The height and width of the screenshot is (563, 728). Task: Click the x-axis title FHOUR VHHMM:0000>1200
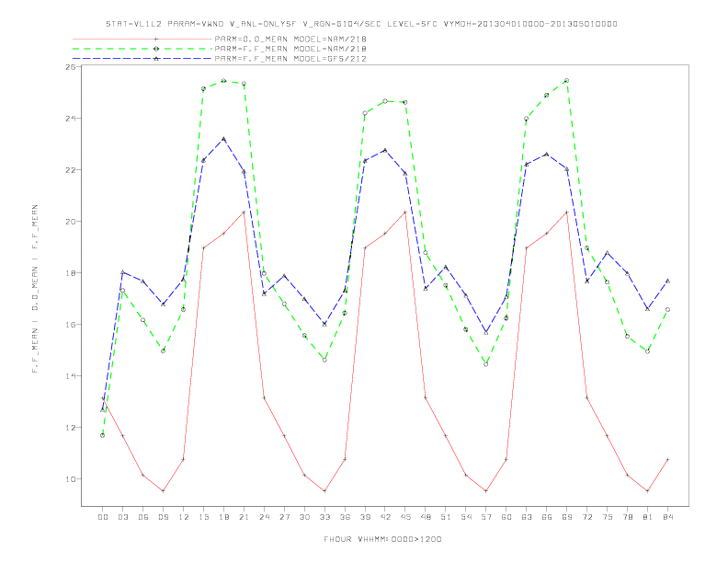[382, 539]
